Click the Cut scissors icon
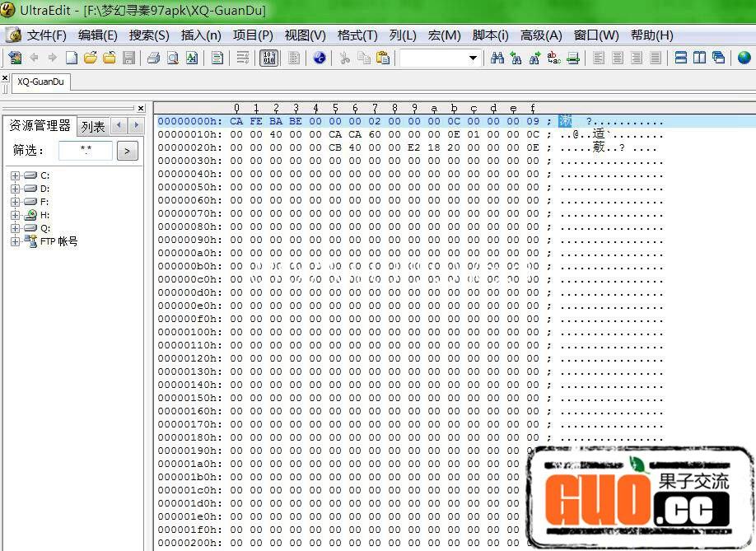 (x=345, y=58)
